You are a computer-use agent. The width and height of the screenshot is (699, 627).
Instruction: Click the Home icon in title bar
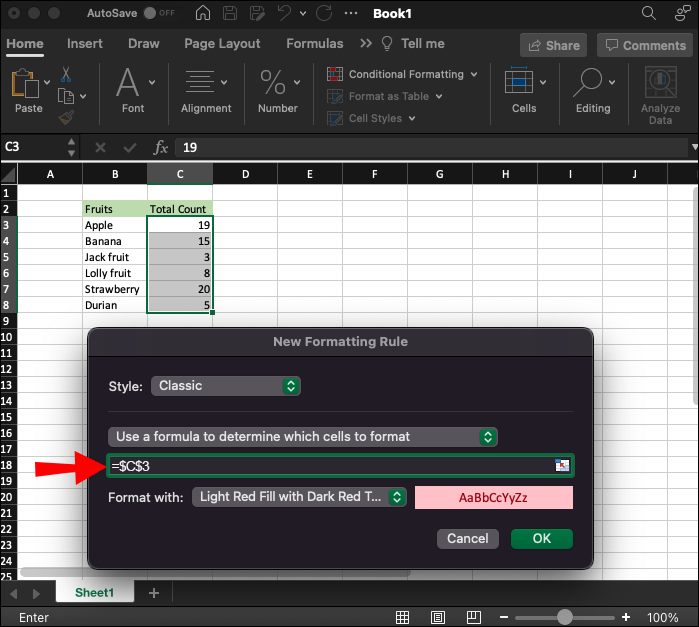tap(203, 14)
